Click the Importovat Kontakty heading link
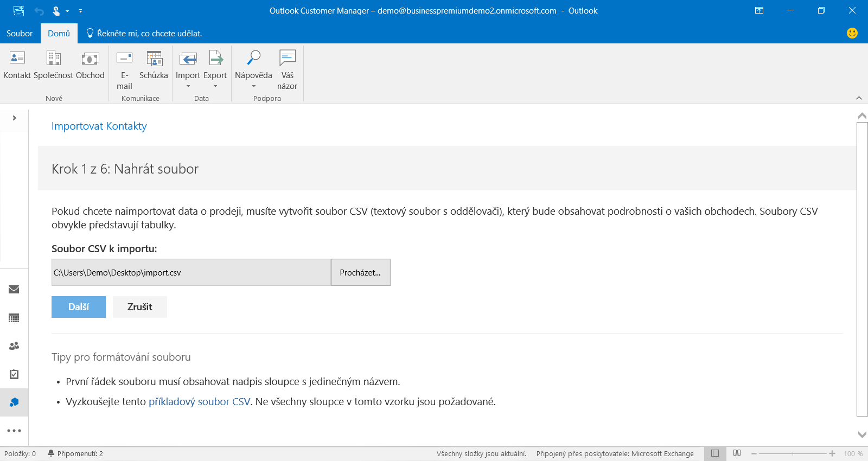 click(99, 126)
